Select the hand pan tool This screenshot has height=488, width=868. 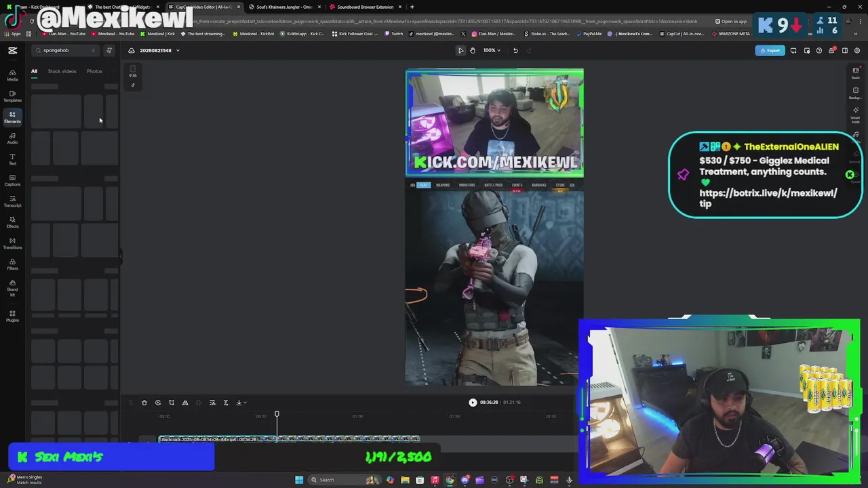click(473, 50)
